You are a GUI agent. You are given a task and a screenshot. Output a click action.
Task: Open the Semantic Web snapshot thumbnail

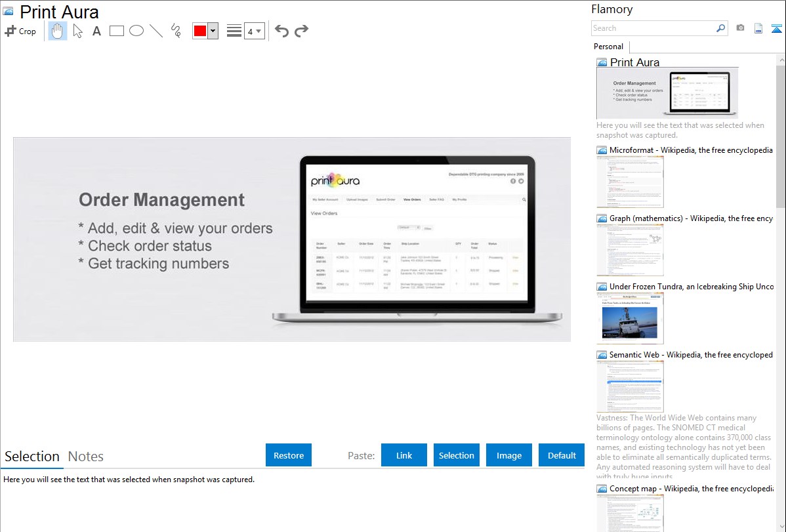[x=630, y=386]
